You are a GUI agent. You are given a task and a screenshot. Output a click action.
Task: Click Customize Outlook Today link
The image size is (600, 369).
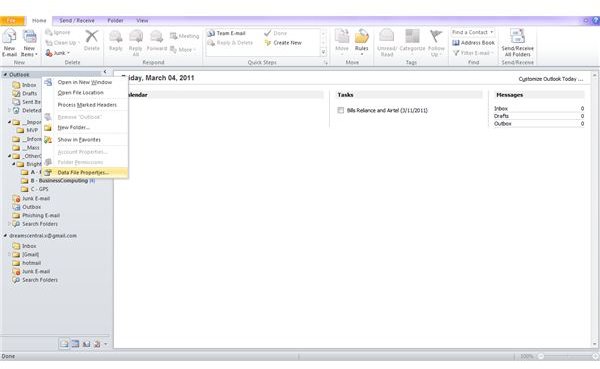[551, 79]
